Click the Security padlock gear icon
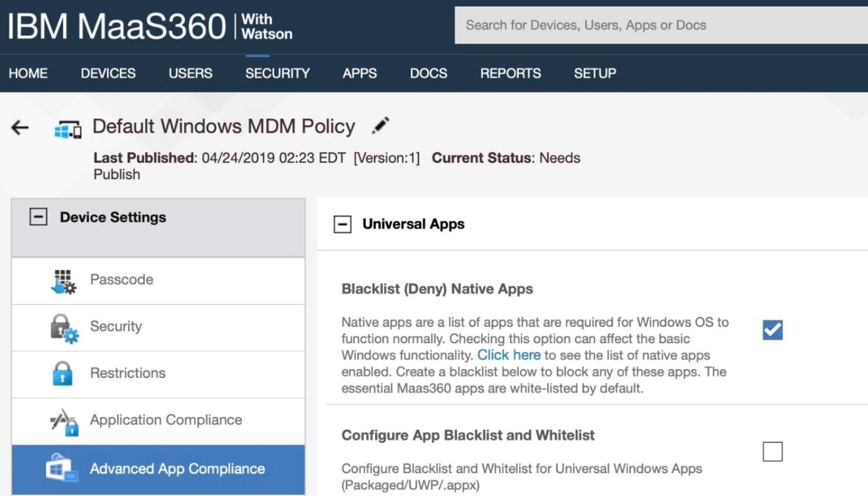The width and height of the screenshot is (868, 496). 64,328
